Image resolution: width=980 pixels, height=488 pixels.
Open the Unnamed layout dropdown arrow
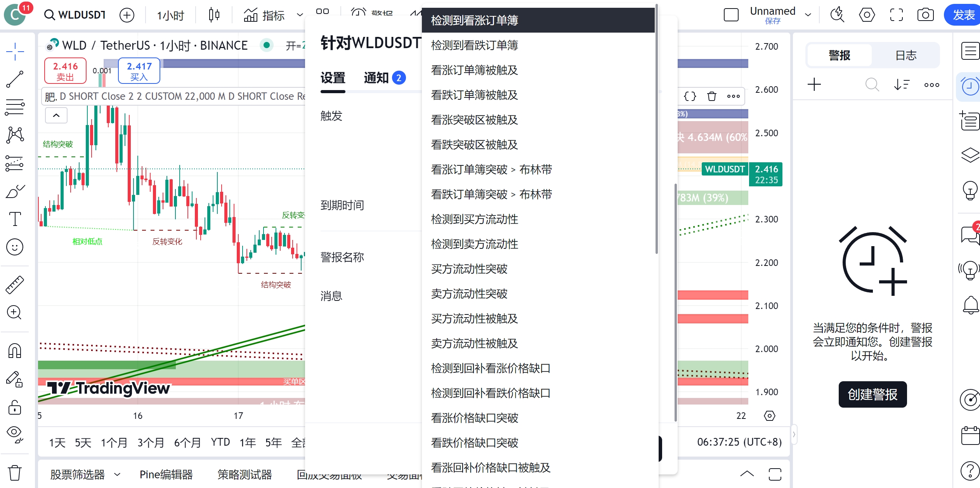coord(808,15)
